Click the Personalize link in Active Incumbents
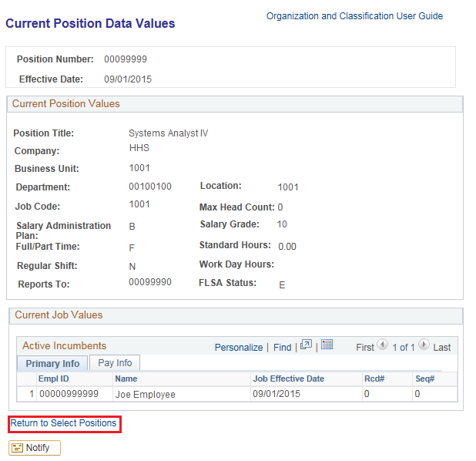The width and height of the screenshot is (476, 461). (x=238, y=348)
